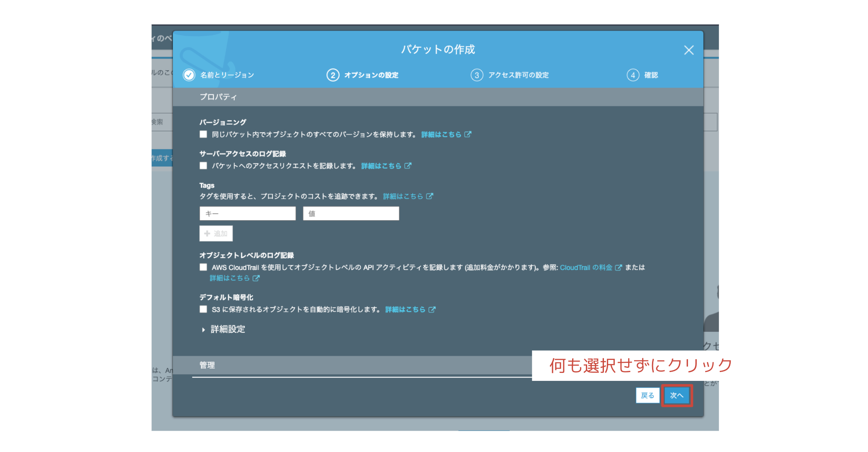
Task: Click plus icon on 追加 tag button
Action: [207, 234]
